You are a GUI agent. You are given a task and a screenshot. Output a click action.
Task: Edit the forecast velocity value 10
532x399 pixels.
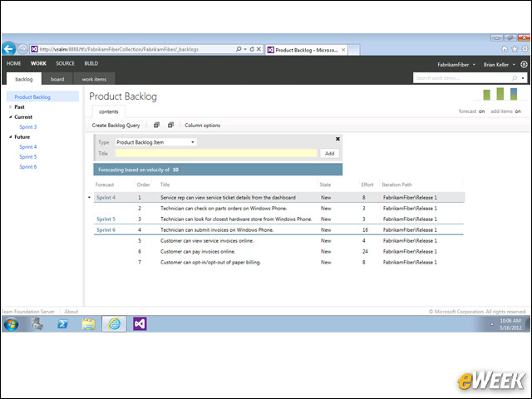coord(175,170)
